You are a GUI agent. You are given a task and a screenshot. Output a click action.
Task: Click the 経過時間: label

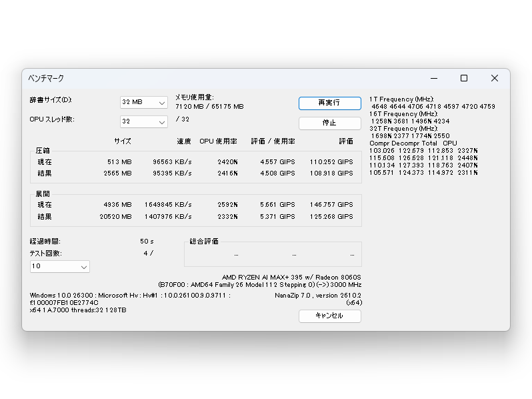tap(45, 242)
